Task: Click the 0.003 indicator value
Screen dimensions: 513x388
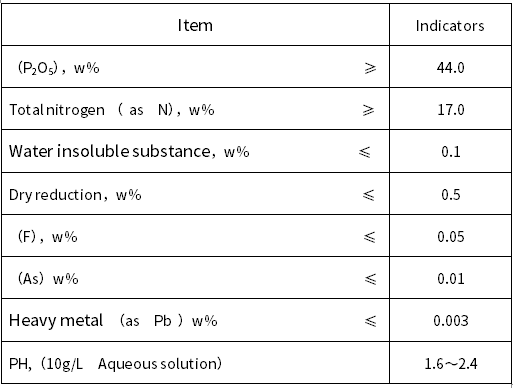Action: pos(451,321)
